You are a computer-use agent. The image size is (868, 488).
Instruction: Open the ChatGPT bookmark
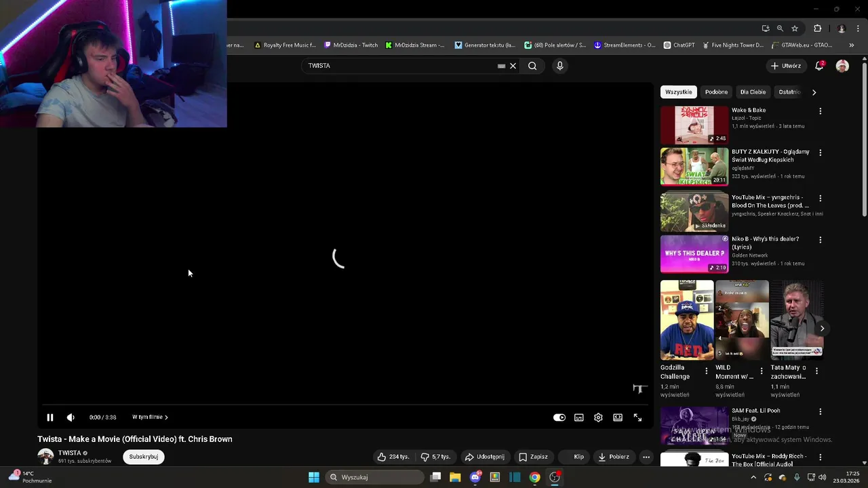click(679, 45)
